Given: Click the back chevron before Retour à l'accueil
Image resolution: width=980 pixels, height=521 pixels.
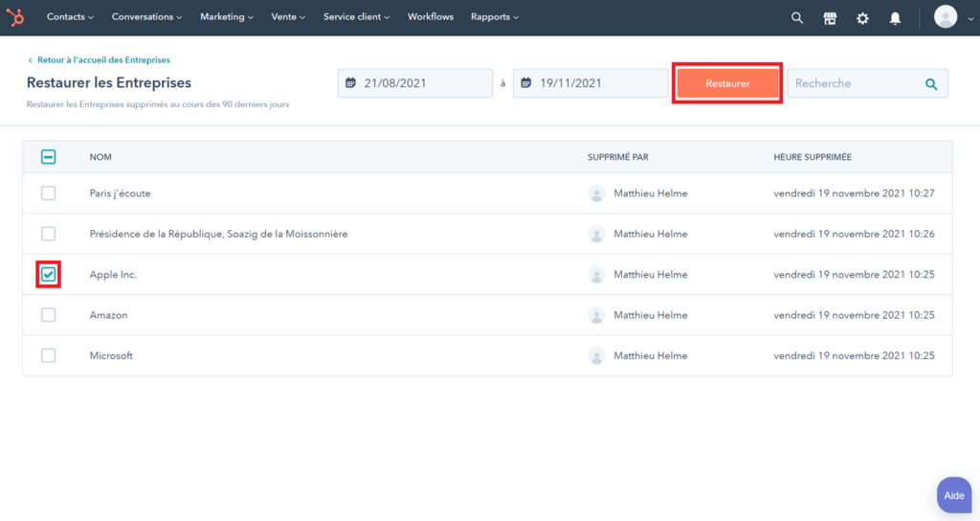Looking at the screenshot, I should (x=30, y=60).
